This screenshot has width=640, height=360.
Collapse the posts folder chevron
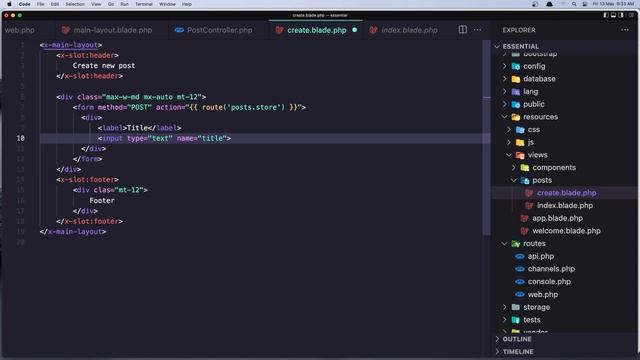(514, 180)
